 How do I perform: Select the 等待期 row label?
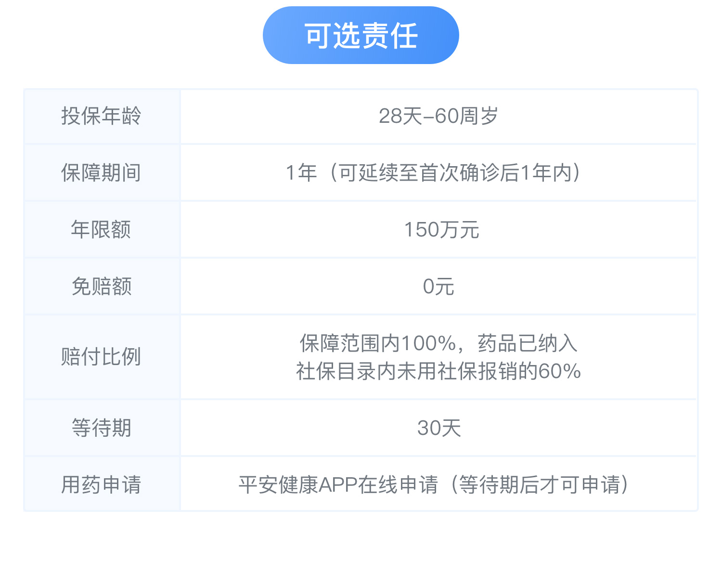click(x=101, y=428)
